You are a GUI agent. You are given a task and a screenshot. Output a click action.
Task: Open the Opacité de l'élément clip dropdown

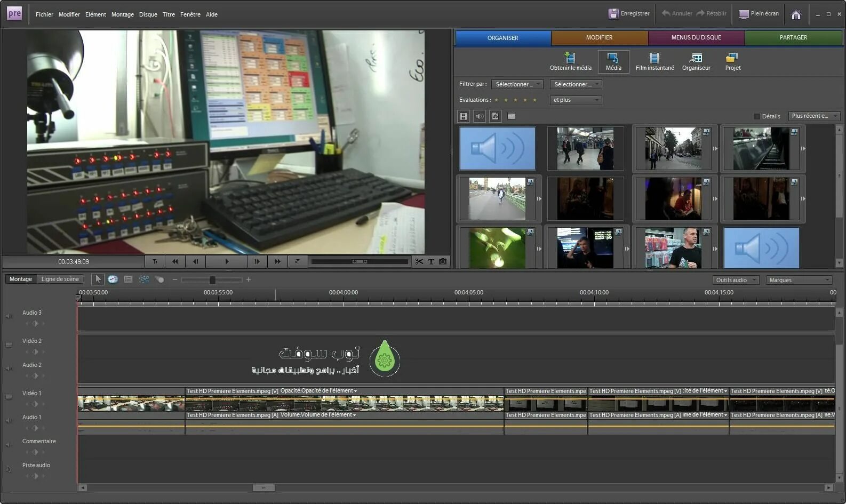click(319, 391)
